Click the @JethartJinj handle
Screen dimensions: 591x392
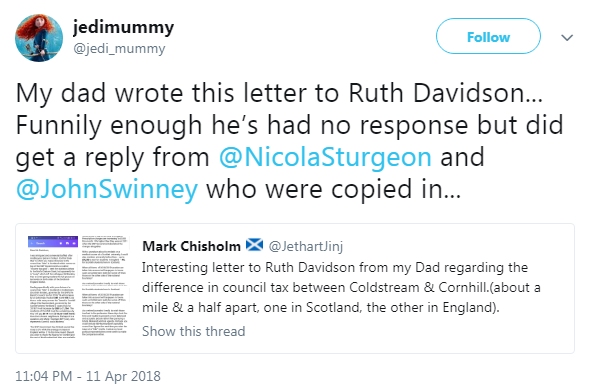click(x=306, y=246)
